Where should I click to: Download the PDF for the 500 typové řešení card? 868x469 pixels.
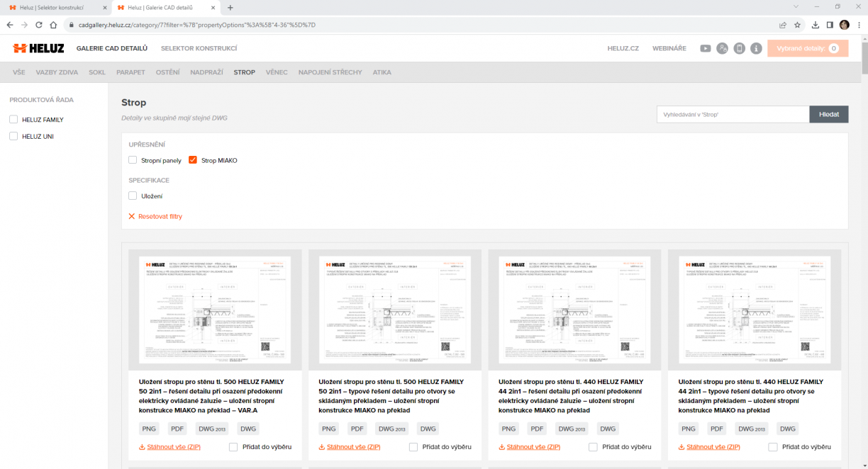[x=357, y=429]
